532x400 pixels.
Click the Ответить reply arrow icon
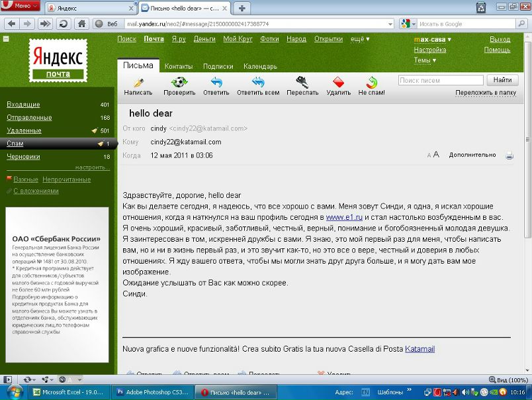[x=216, y=83]
